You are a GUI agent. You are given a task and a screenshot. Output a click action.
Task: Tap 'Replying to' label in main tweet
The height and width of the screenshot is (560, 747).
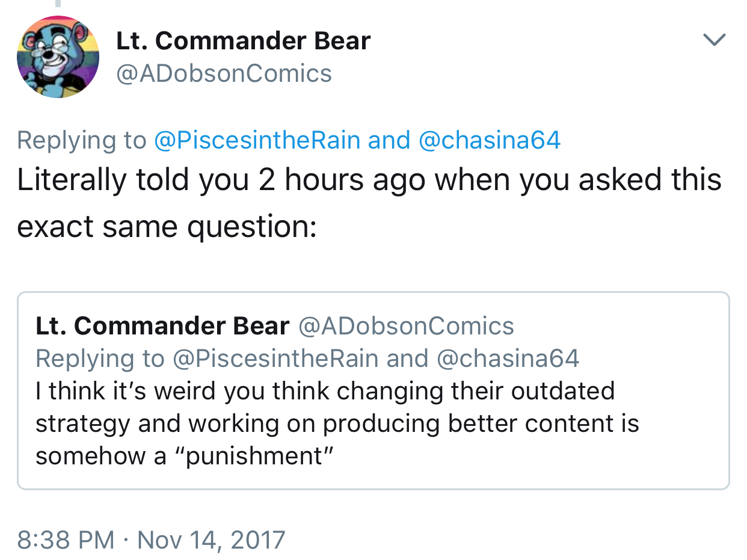click(82, 140)
